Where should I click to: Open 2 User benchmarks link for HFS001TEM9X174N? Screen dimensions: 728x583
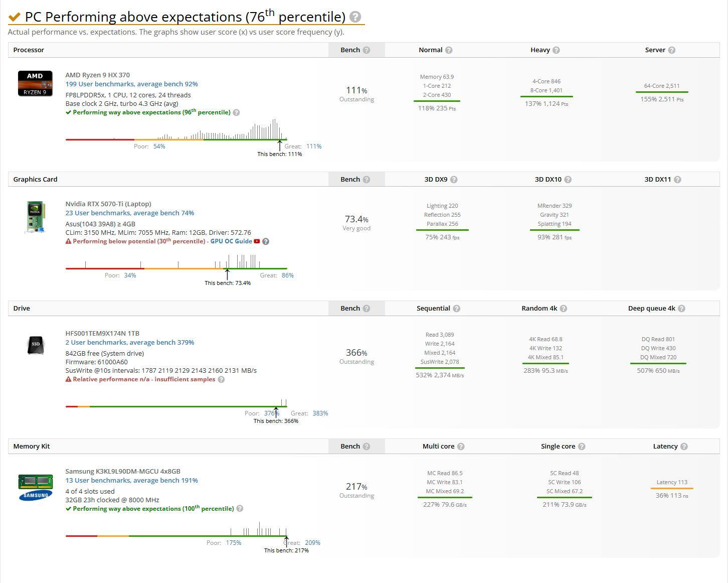coord(129,343)
